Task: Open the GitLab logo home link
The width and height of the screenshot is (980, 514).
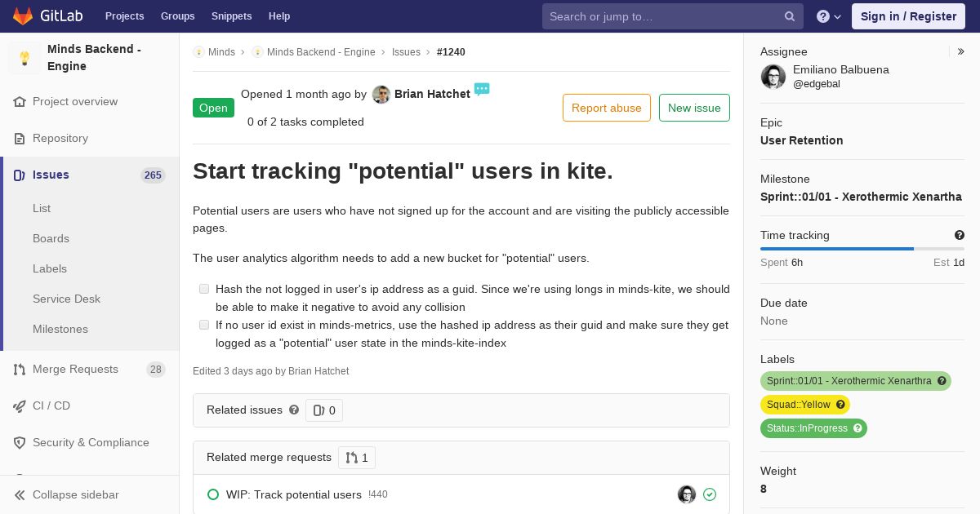Action: (47, 16)
